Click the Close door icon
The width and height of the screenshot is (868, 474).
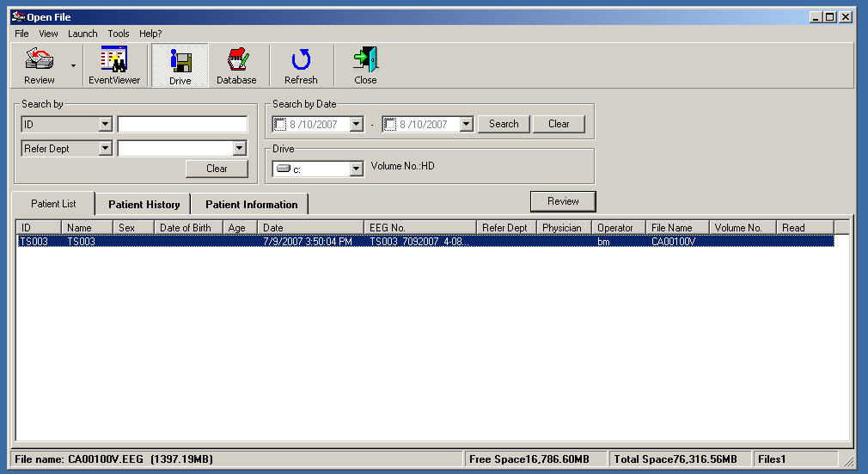(x=365, y=61)
